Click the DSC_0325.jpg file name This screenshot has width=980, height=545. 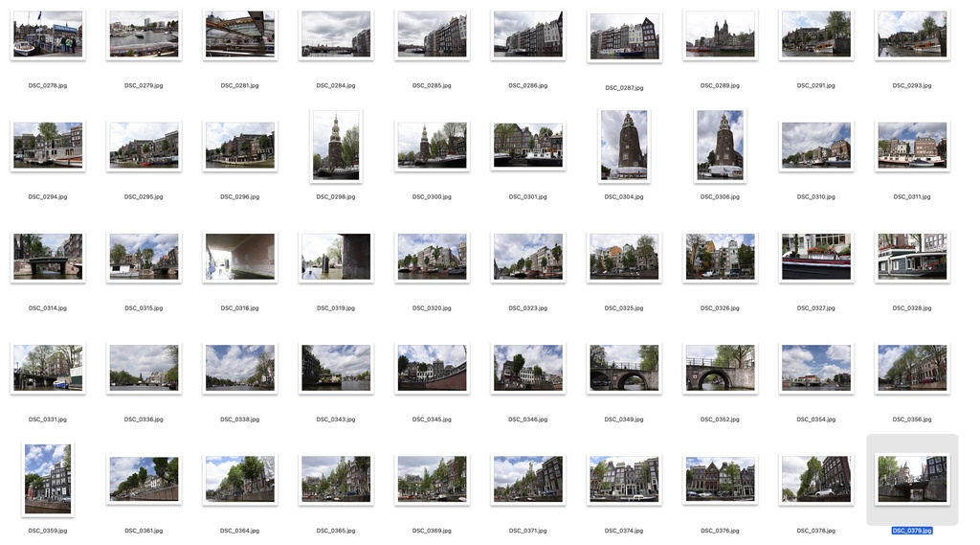pyautogui.click(x=624, y=307)
